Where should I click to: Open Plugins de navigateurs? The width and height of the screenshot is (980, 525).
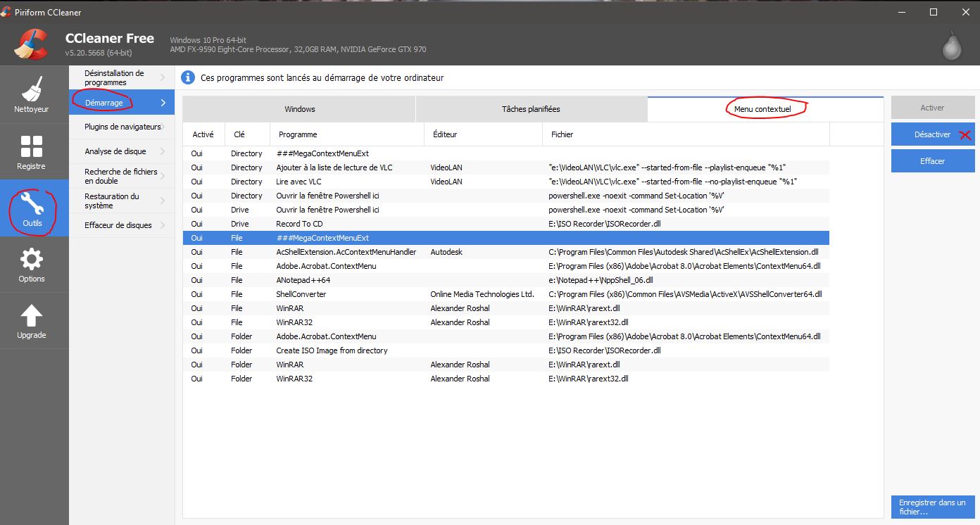point(122,127)
